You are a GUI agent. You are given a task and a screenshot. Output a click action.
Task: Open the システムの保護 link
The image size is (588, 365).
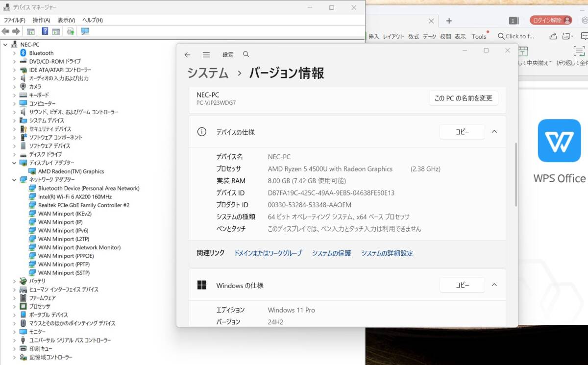[x=331, y=253]
